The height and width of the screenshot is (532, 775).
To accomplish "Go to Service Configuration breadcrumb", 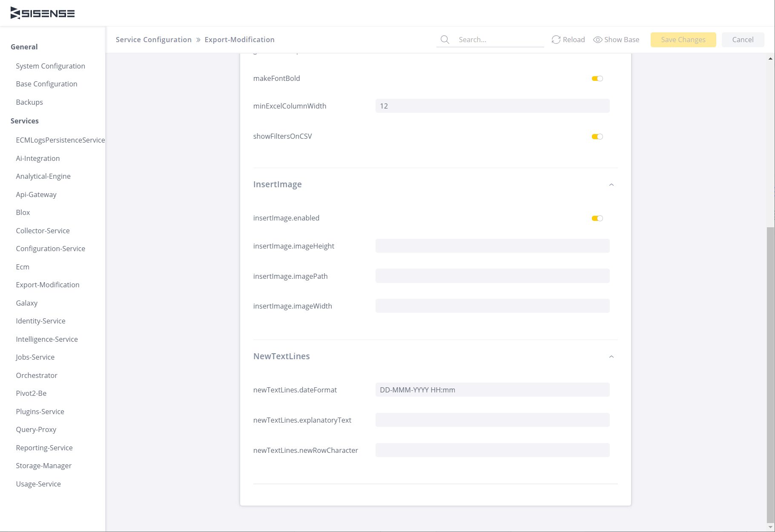I will (153, 40).
